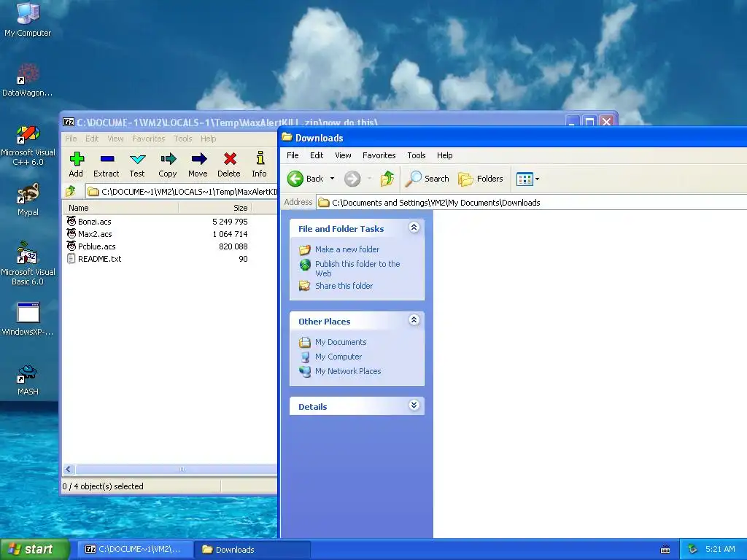Open the Back history dropdown arrow
Viewport: 747px width, 560px height.
pos(332,179)
